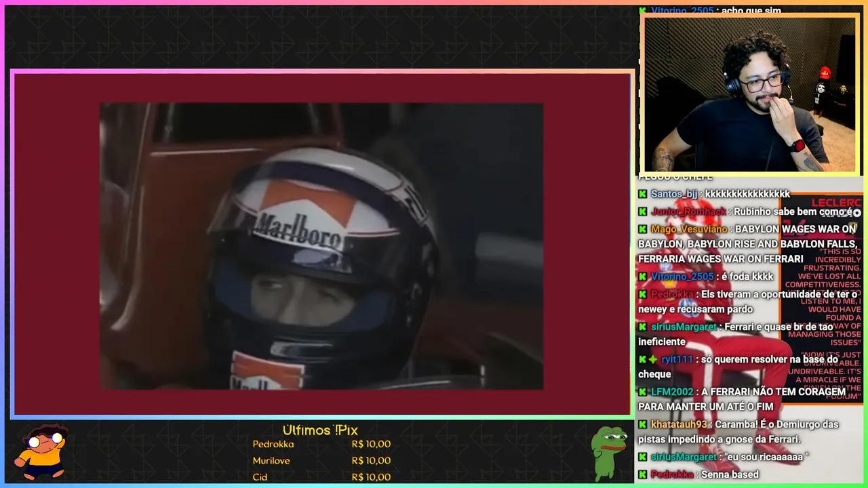Click the Kick badge beside "Els tiveram" message
Screen dimensions: 868x488
coord(642,294)
